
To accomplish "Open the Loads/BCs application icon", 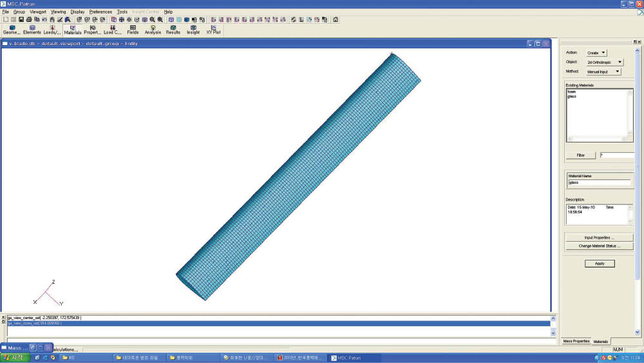I will [52, 29].
